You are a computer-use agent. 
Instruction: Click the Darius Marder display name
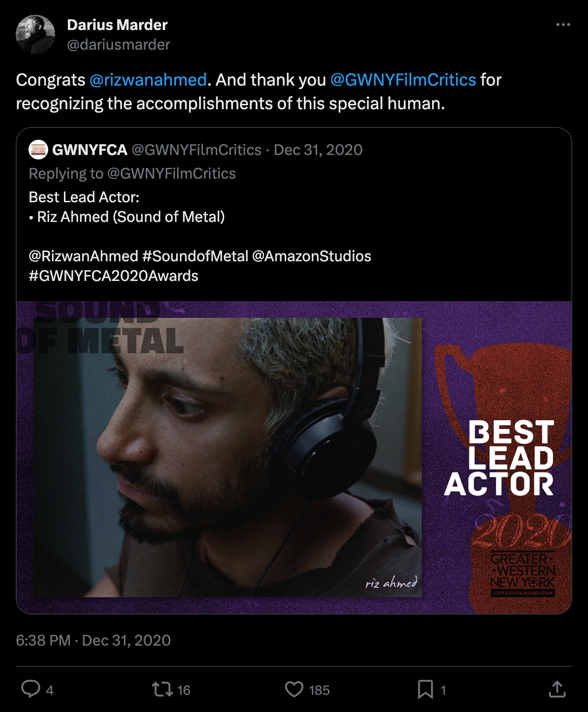click(x=117, y=25)
